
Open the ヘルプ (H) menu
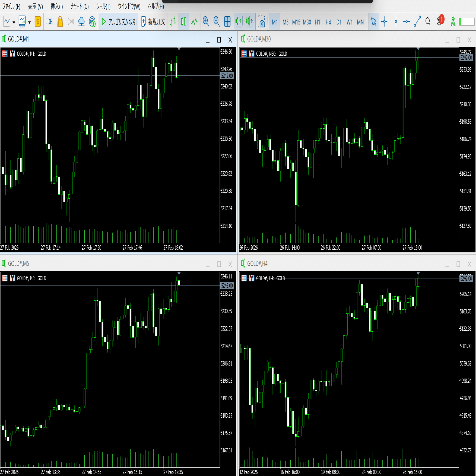(x=156, y=7)
